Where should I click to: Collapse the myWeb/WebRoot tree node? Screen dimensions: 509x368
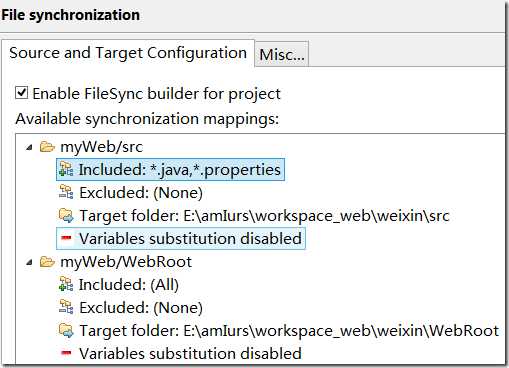pyautogui.click(x=30, y=262)
